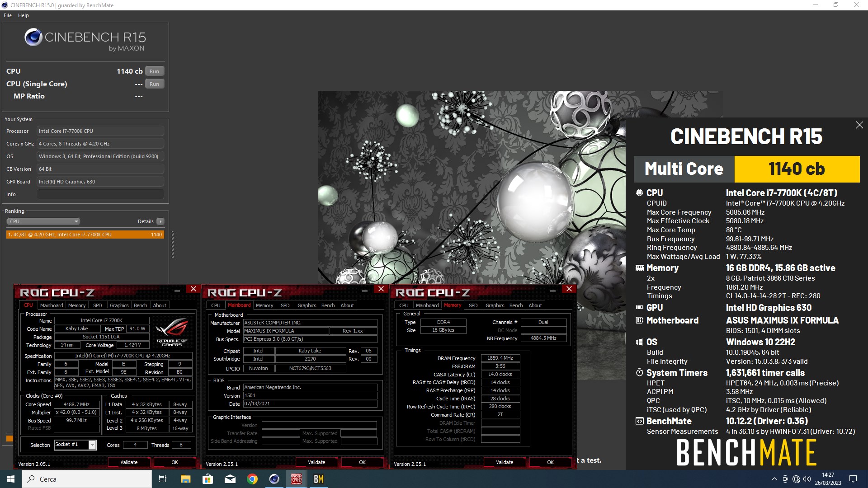Open Microsoft Store from the taskbar

click(208, 479)
